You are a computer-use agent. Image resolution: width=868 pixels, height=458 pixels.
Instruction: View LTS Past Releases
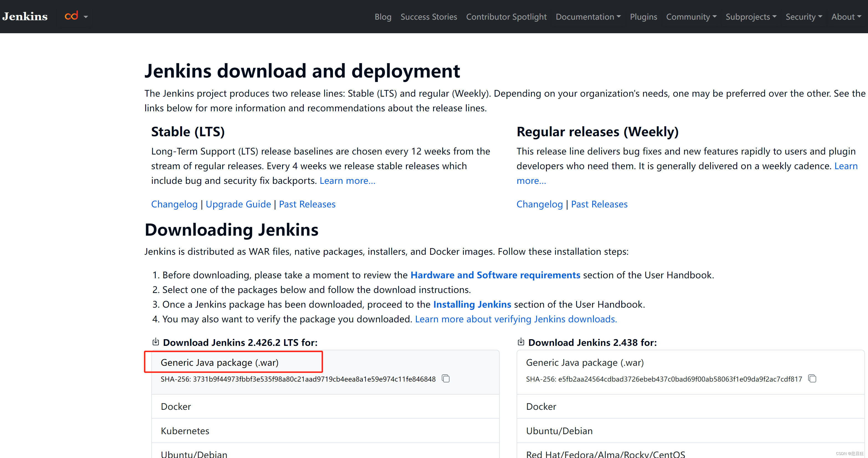click(x=307, y=204)
